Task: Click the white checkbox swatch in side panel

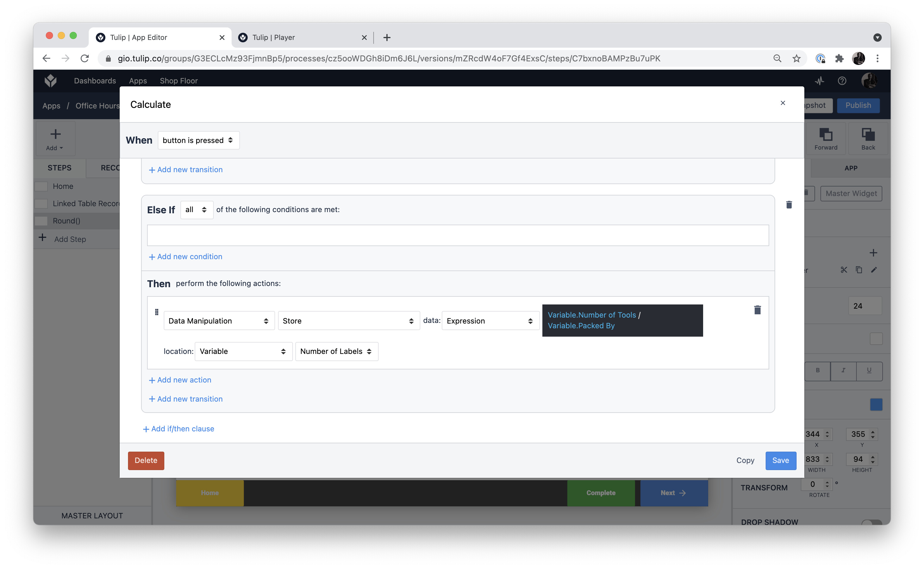Action: tap(876, 339)
